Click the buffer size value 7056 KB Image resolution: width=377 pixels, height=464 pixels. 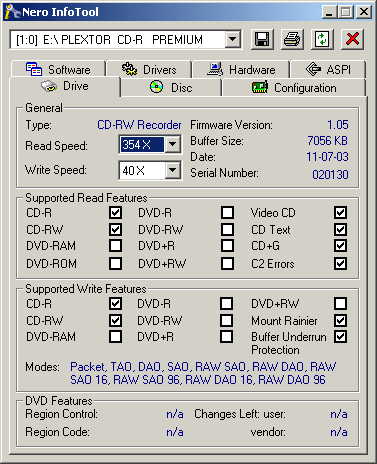[x=327, y=141]
